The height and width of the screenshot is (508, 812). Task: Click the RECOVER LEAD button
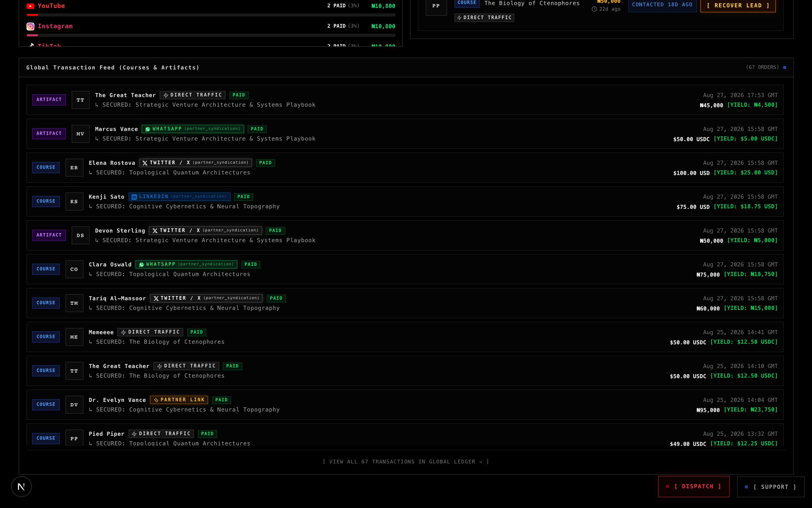(738, 6)
